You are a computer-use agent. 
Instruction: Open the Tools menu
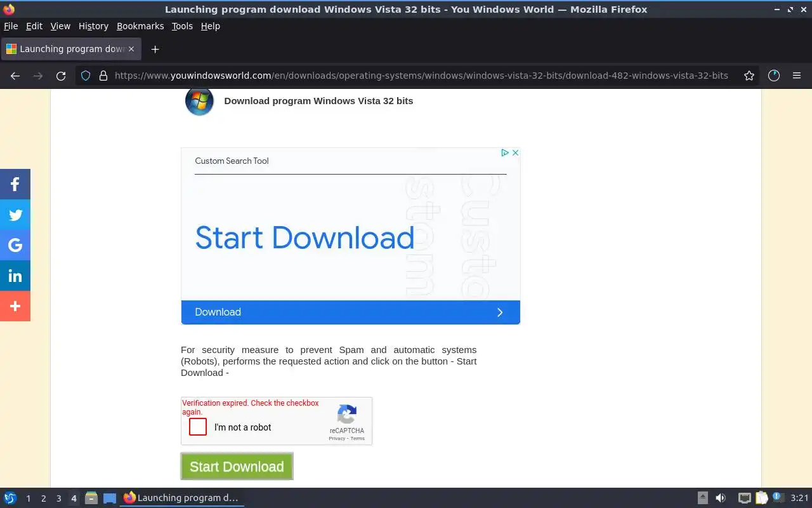click(x=182, y=26)
